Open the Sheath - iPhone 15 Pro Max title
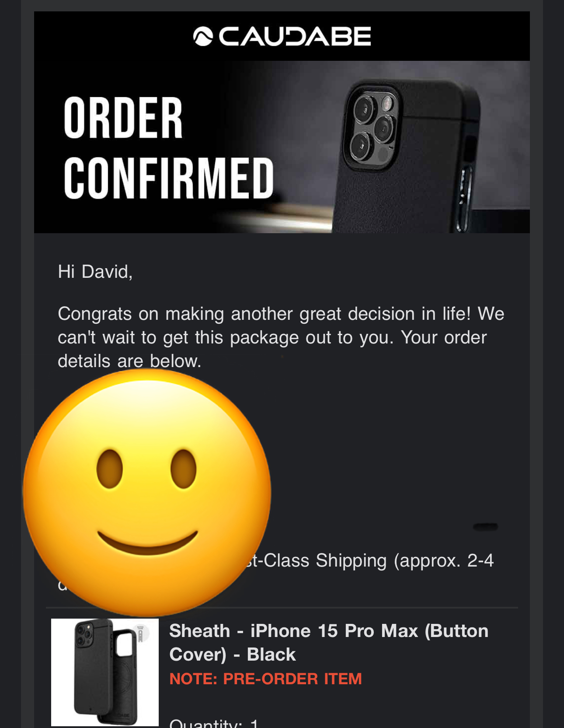 (329, 643)
